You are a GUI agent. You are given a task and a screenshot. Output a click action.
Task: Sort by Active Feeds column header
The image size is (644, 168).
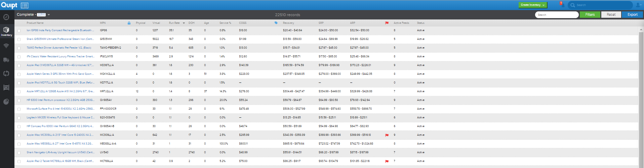click(x=401, y=23)
